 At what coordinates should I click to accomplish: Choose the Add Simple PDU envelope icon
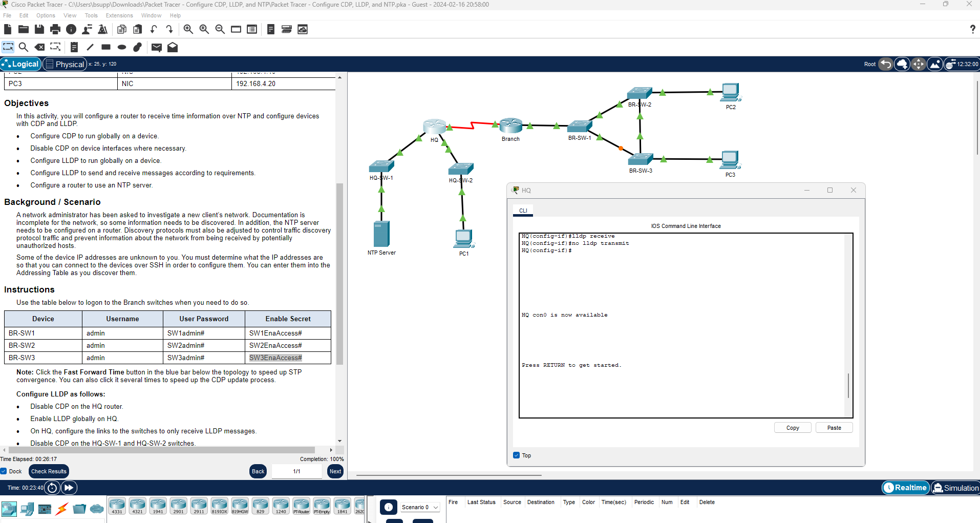point(157,47)
